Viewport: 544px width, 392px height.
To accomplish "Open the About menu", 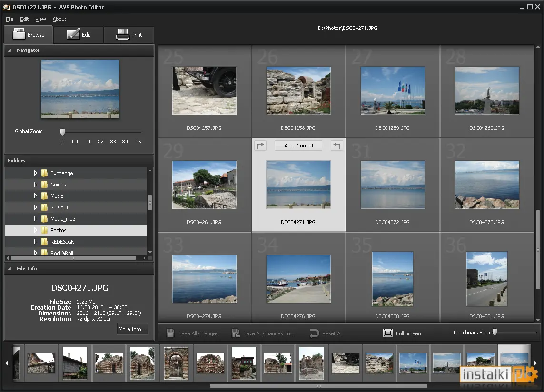I will pyautogui.click(x=59, y=19).
